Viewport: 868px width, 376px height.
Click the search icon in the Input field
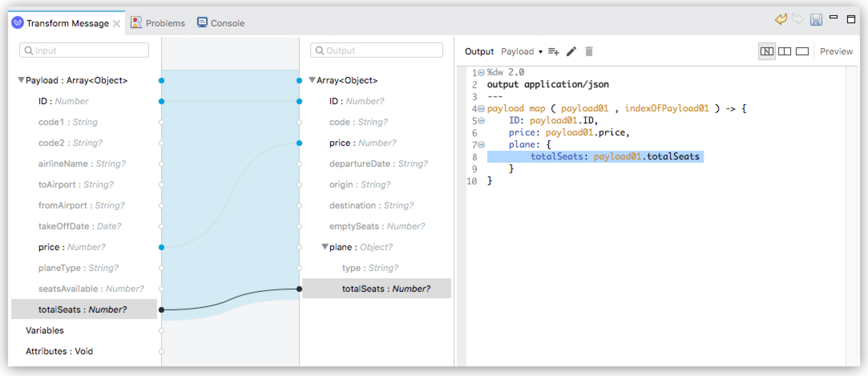28,50
